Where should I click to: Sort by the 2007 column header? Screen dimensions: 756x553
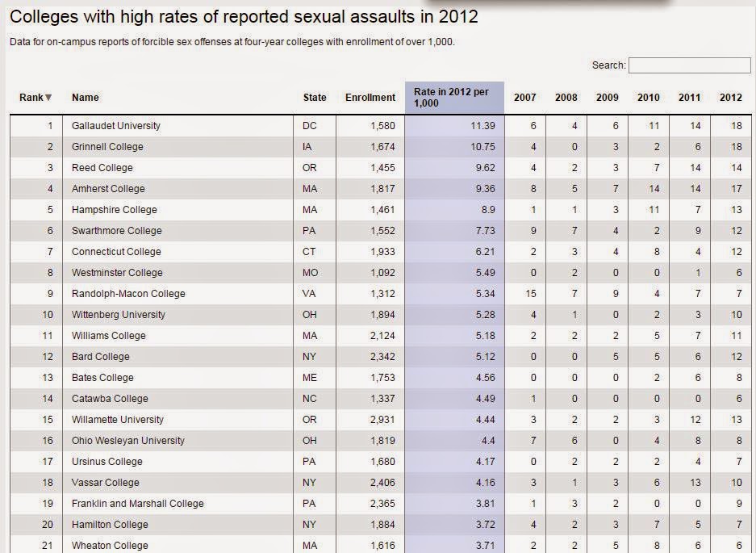tap(524, 98)
